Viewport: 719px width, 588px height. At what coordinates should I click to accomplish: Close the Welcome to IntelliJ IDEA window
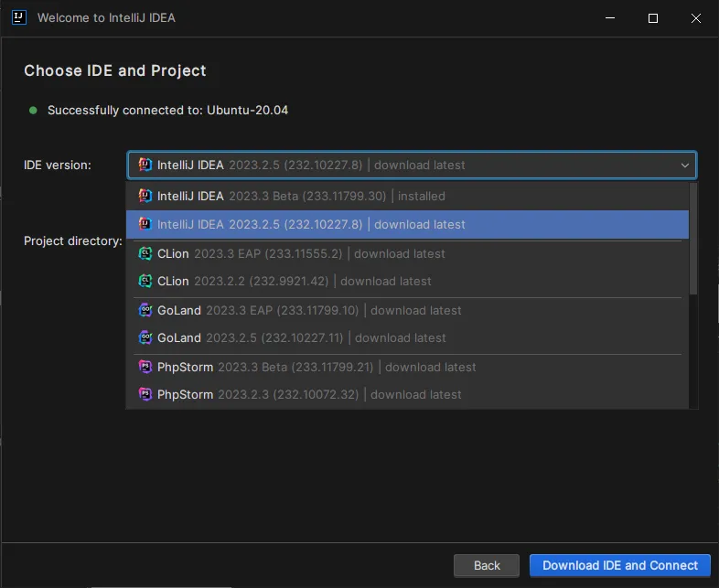coord(695,18)
